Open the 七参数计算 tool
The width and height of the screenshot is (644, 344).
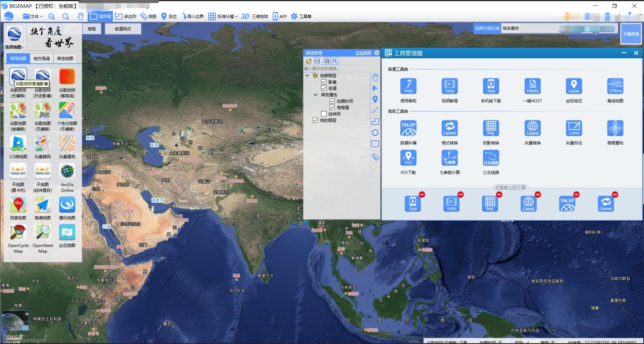coord(449,158)
